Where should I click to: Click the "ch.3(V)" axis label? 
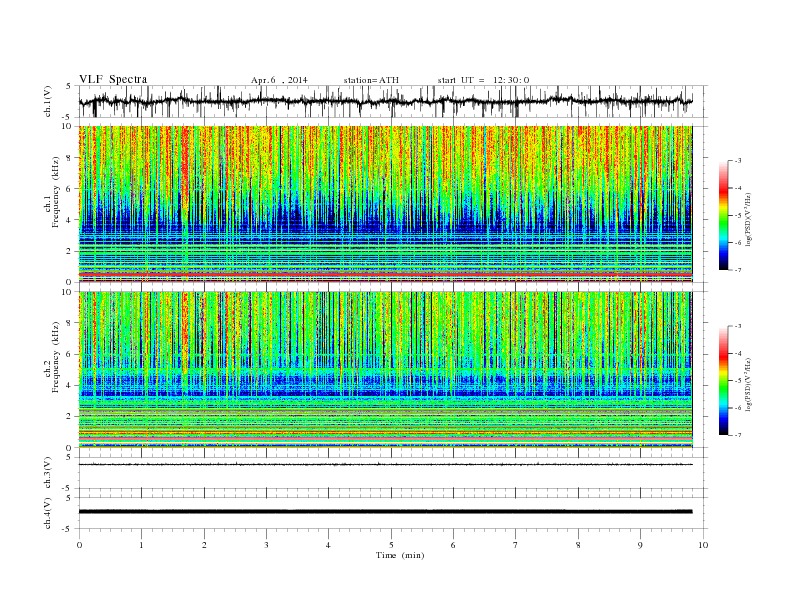tap(48, 473)
